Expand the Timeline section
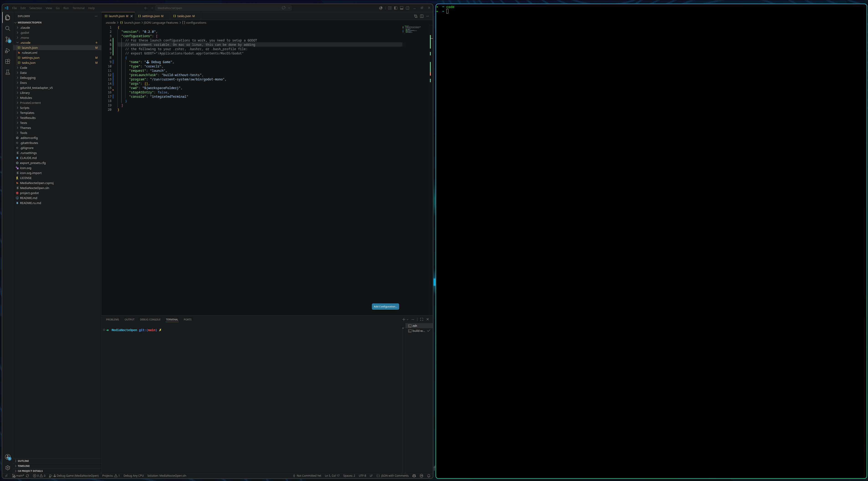This screenshot has height=481, width=868. [57, 466]
